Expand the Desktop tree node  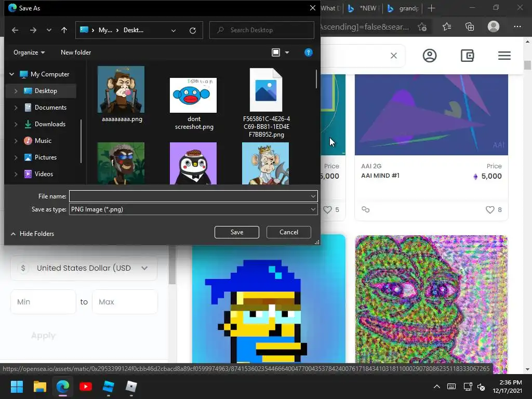(16, 91)
